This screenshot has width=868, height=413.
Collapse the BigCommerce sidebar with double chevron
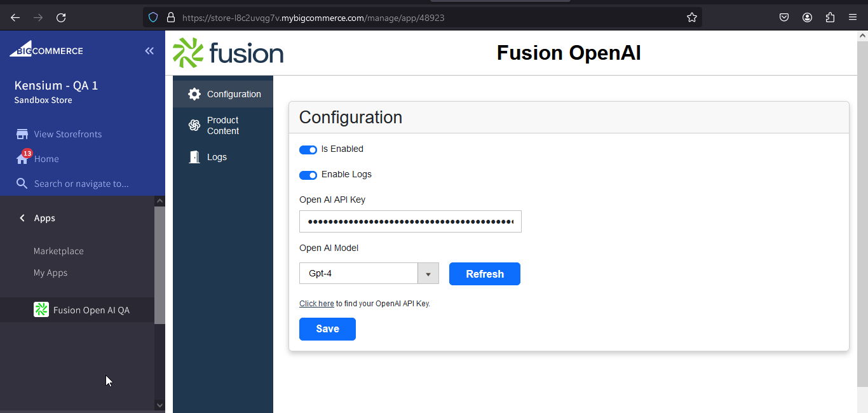tap(149, 51)
